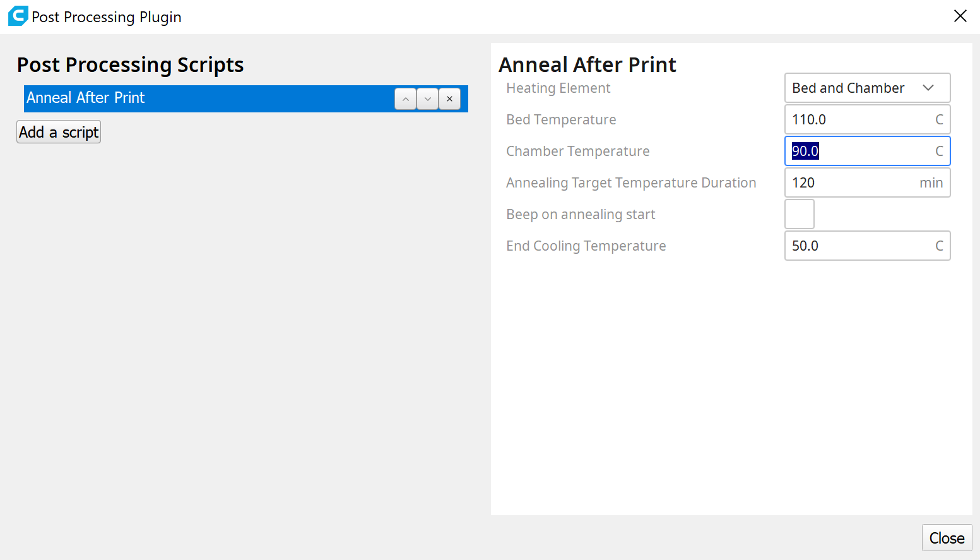Viewport: 980px width, 560px height.
Task: Remove the Anneal After Print script
Action: coord(449,98)
